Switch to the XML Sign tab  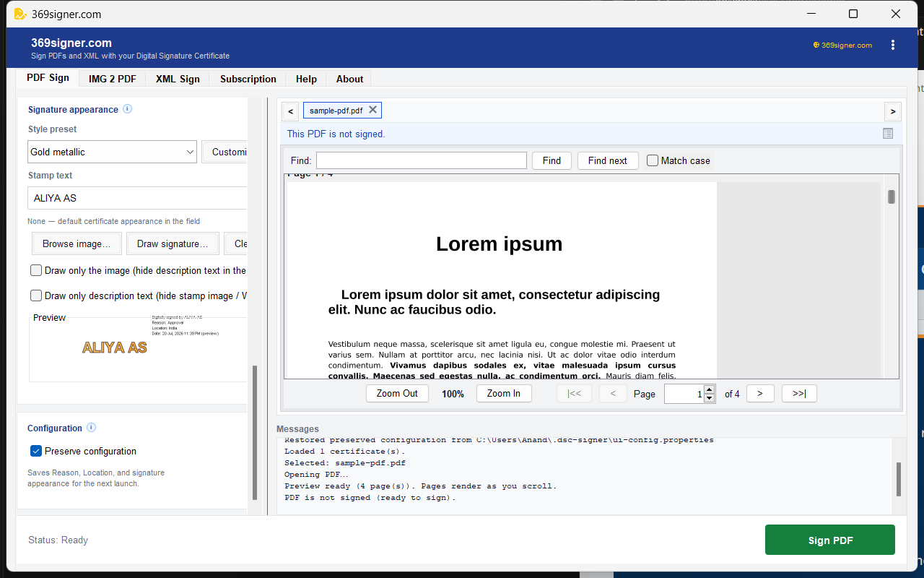click(178, 79)
